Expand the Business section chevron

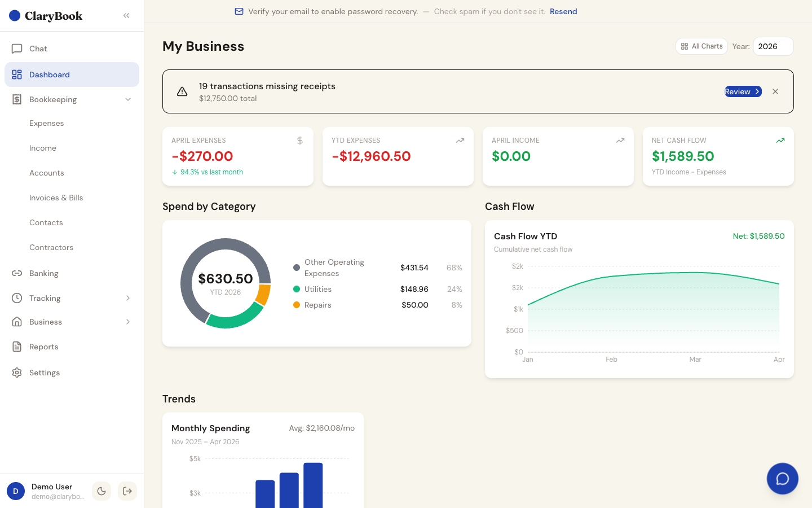tap(128, 322)
